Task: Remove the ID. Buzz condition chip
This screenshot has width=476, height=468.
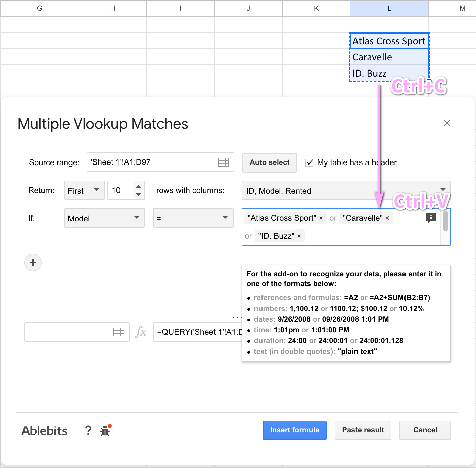Action: click(299, 236)
